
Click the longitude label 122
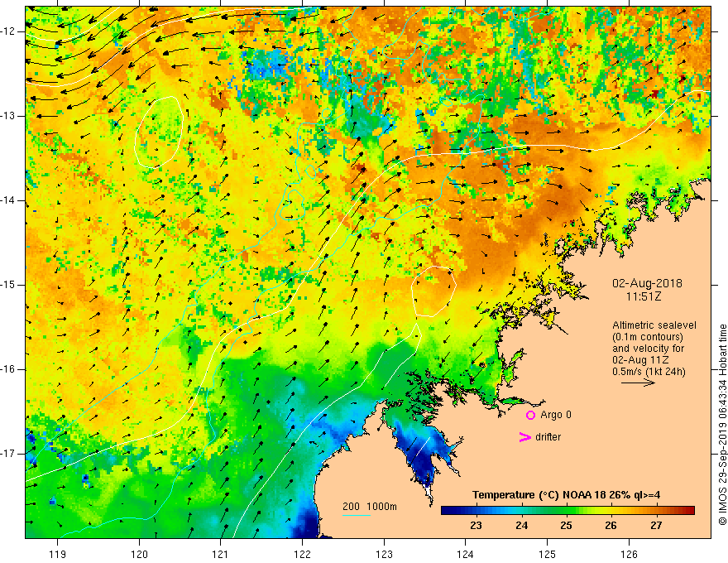click(x=302, y=554)
